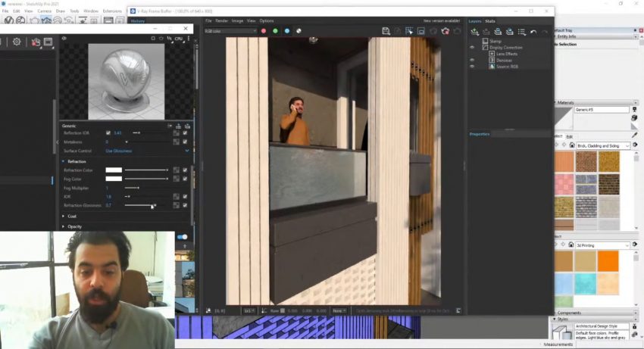Click the details arrow icon right of Brick dropdown

click(x=635, y=145)
